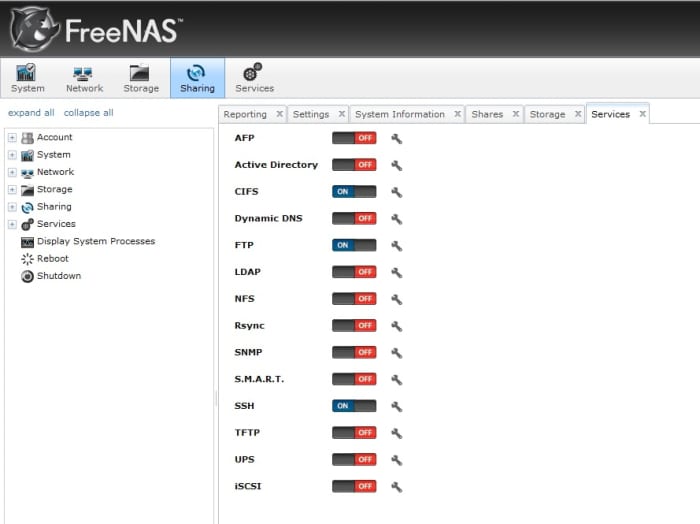Click the Account users icon in tree
This screenshot has height=524, width=700.
(27, 138)
